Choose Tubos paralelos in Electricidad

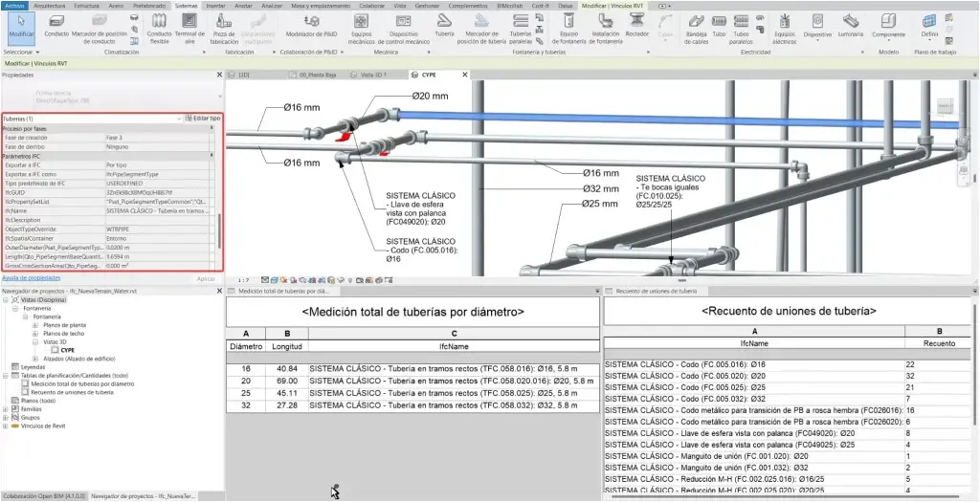(741, 29)
